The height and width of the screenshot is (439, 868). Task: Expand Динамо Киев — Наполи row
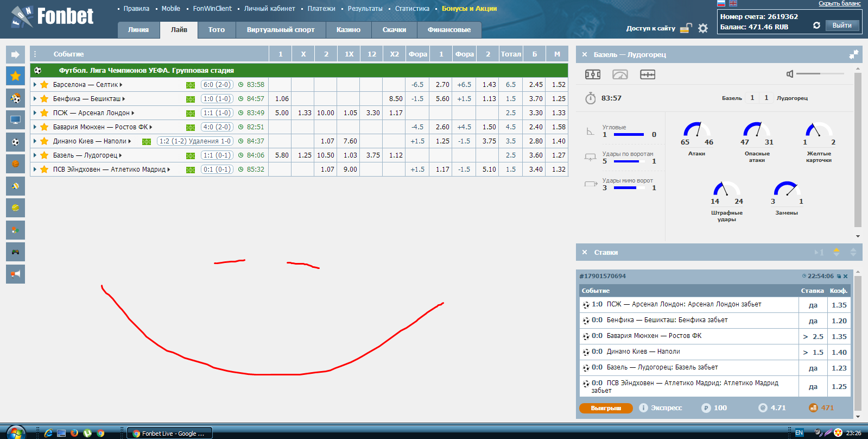point(35,141)
